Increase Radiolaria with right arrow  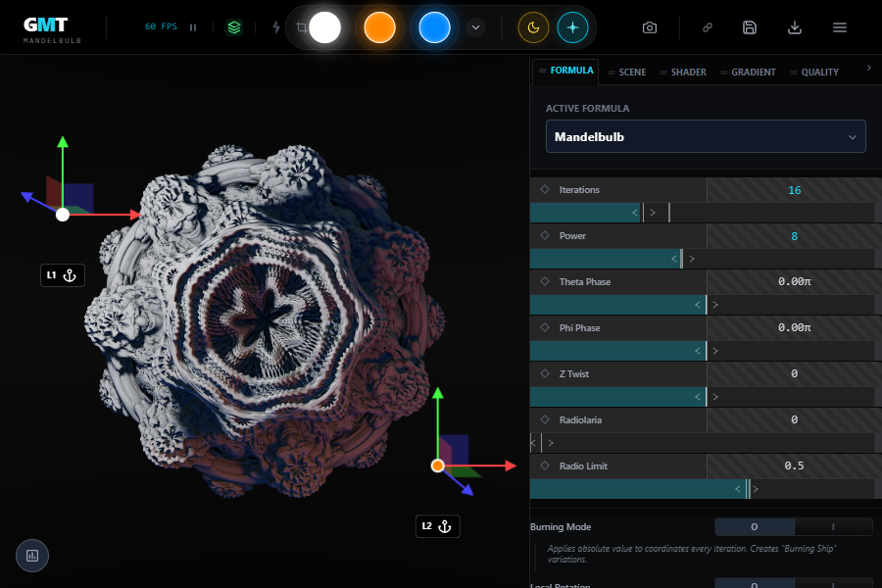[551, 443]
